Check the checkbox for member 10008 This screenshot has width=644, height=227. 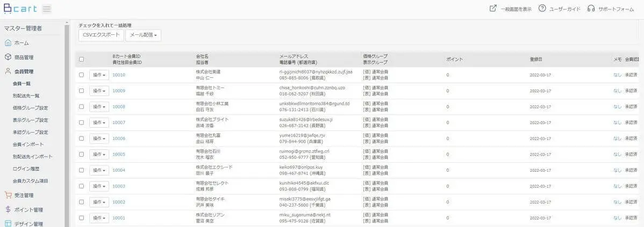[81, 107]
